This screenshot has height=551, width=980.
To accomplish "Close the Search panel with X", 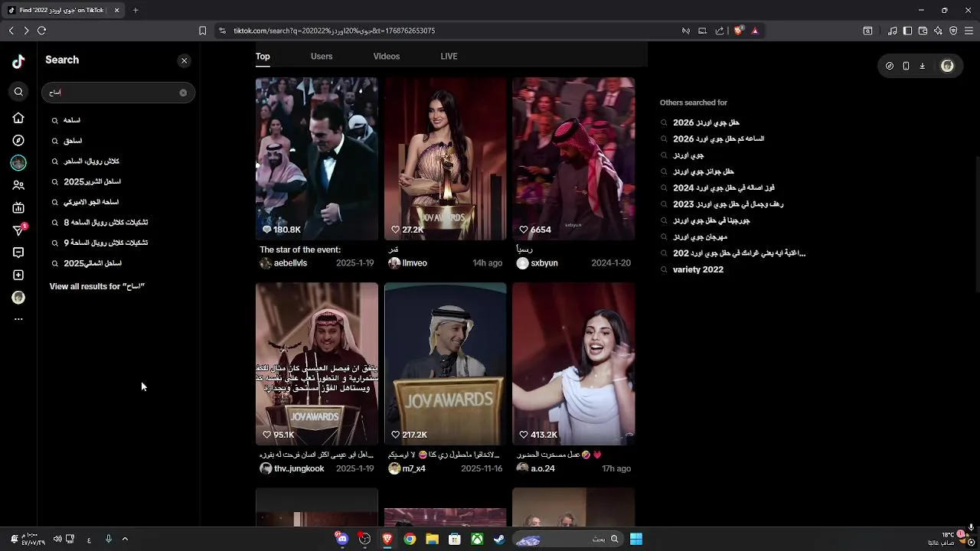I will tap(184, 60).
